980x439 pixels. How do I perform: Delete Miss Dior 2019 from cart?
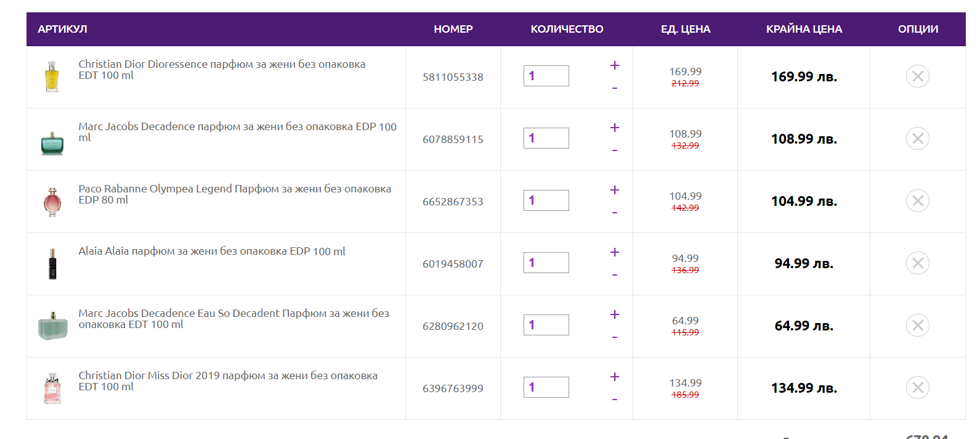point(917,388)
